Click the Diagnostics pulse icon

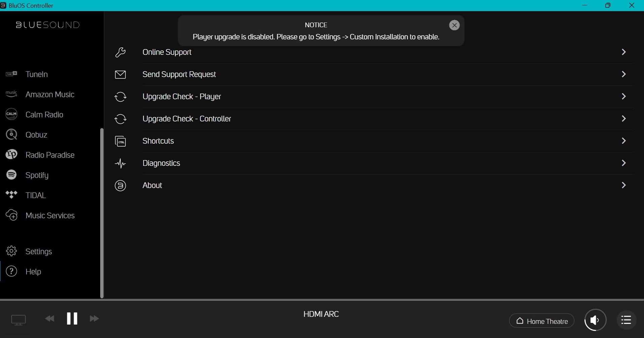coord(120,163)
